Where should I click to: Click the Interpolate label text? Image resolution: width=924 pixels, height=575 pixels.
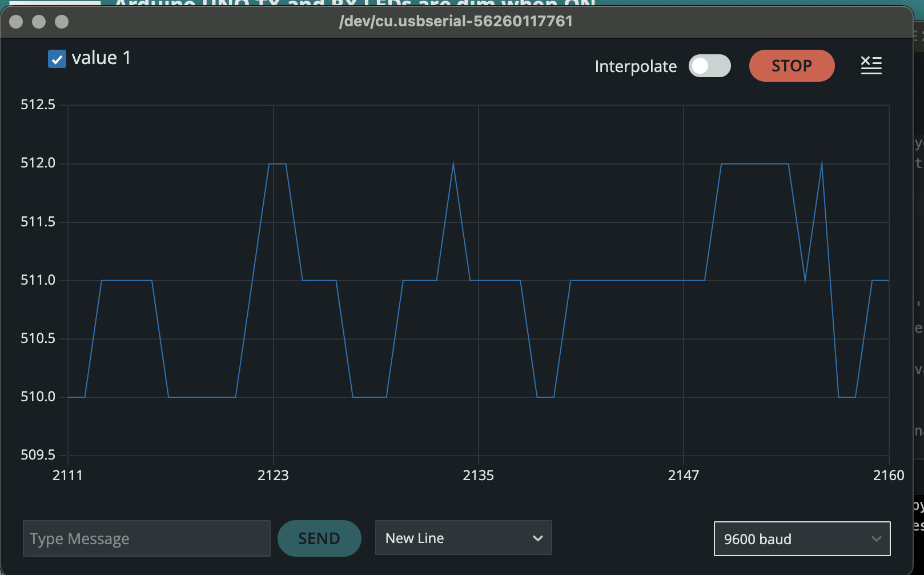pyautogui.click(x=636, y=66)
